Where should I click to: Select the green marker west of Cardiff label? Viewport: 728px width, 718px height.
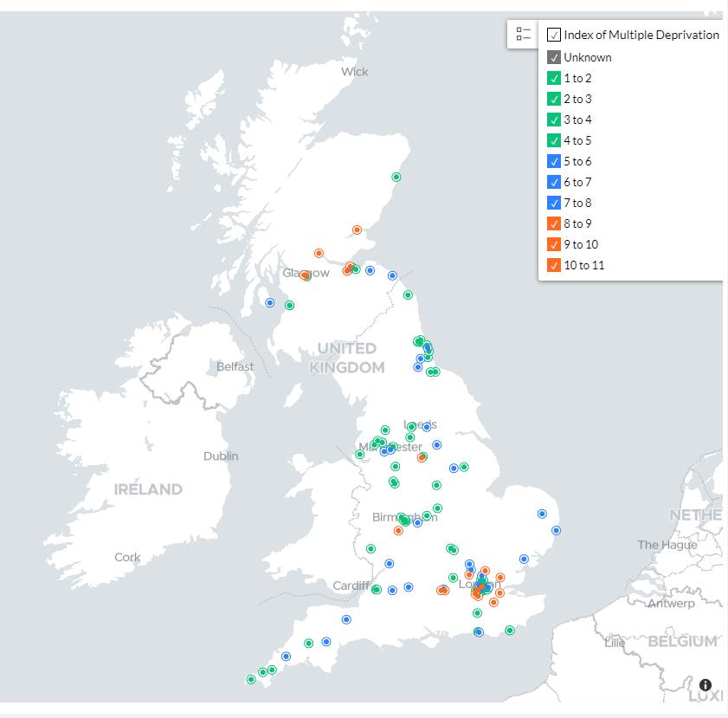pyautogui.click(x=376, y=590)
